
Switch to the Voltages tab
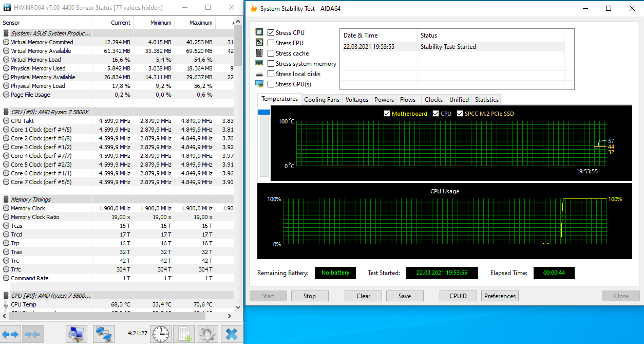coord(356,100)
